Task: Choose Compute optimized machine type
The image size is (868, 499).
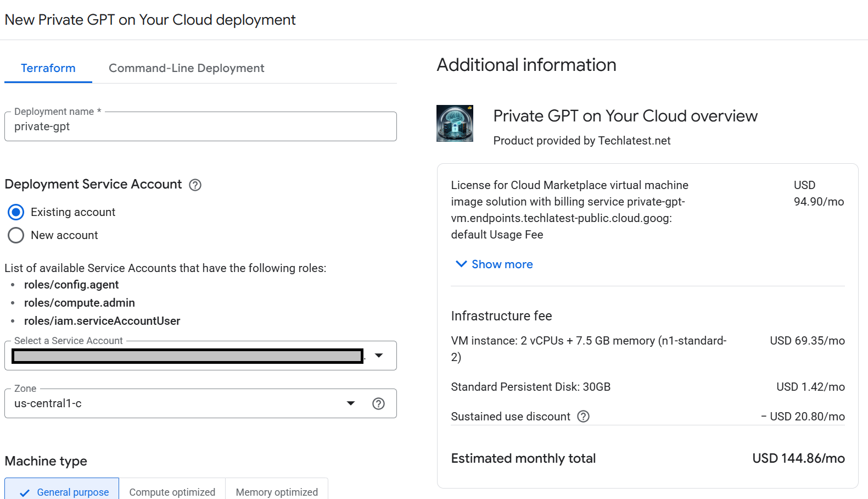Action: [172, 492]
